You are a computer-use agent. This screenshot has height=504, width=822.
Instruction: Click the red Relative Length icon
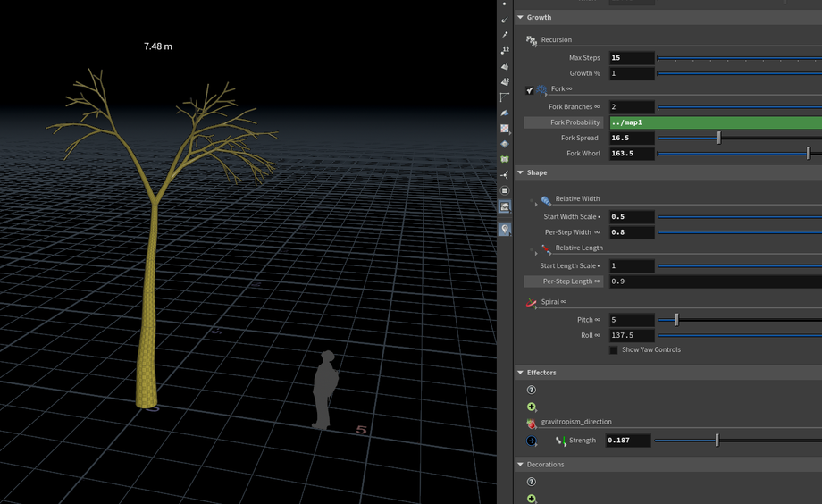tap(546, 249)
